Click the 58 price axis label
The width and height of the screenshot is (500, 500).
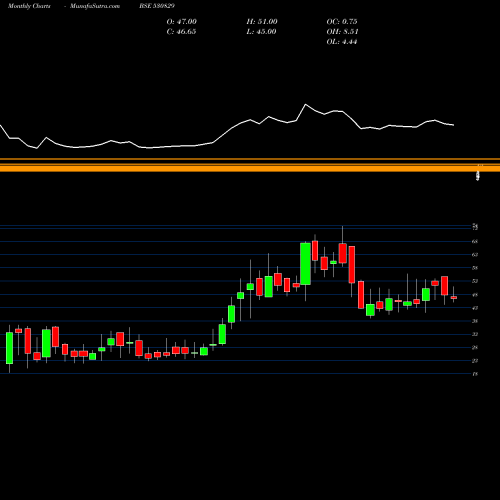click(x=475, y=268)
